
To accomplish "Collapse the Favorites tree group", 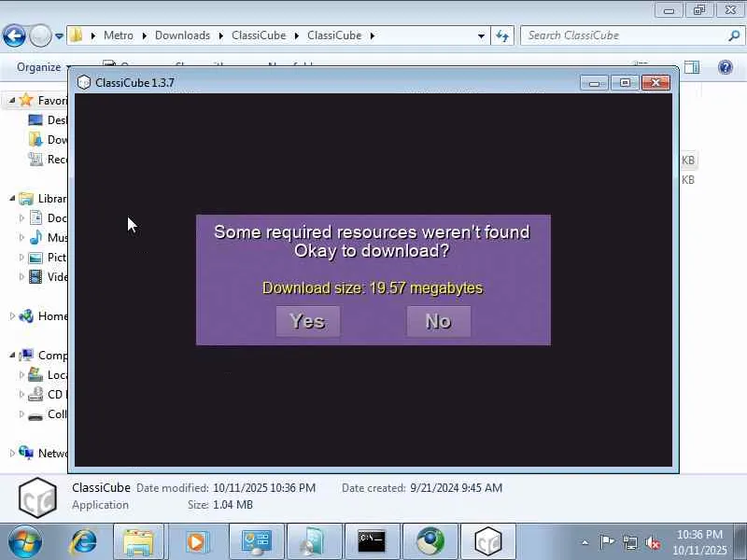I will 12,101.
